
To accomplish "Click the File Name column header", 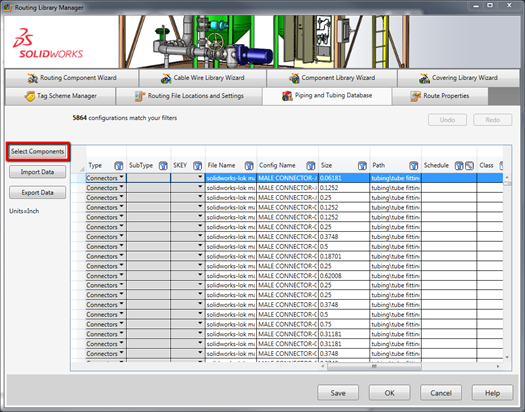I will [221, 165].
